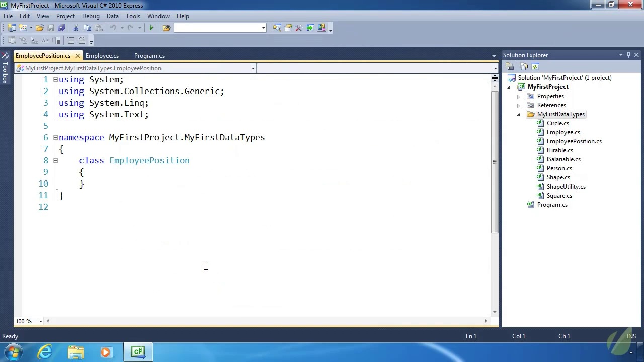Open the toolbar Find combo box dropdown
The width and height of the screenshot is (644, 362).
point(263,28)
